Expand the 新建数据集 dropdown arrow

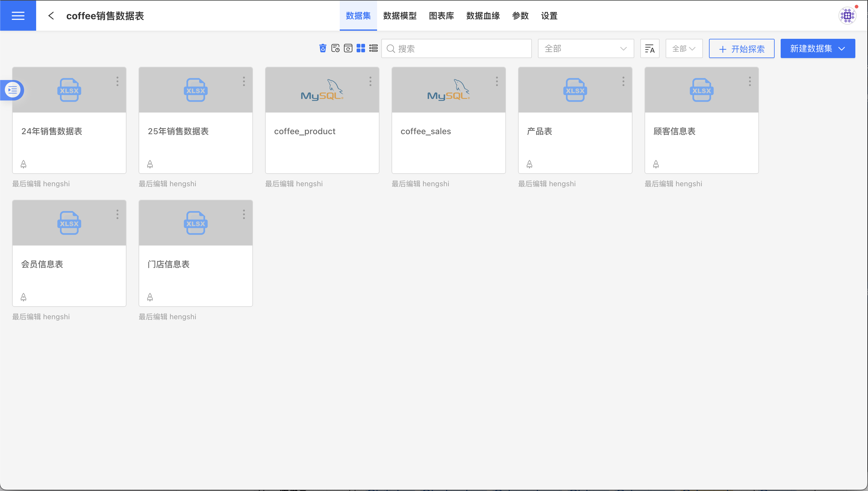coord(842,48)
